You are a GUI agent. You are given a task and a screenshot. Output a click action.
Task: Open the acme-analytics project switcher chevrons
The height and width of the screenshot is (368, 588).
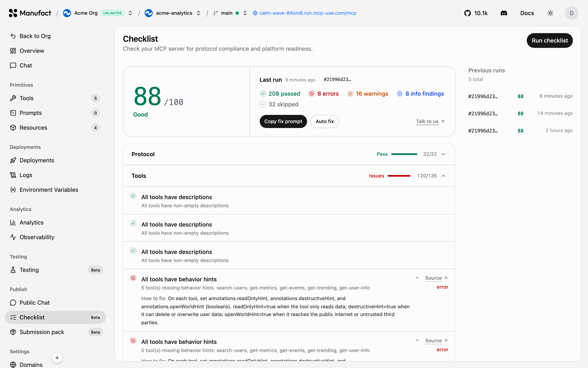pos(198,13)
